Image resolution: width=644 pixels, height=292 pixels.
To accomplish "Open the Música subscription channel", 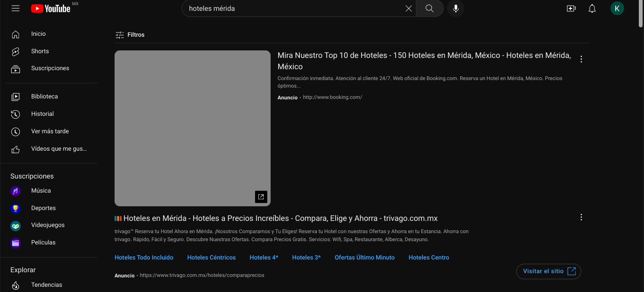I will tap(41, 190).
